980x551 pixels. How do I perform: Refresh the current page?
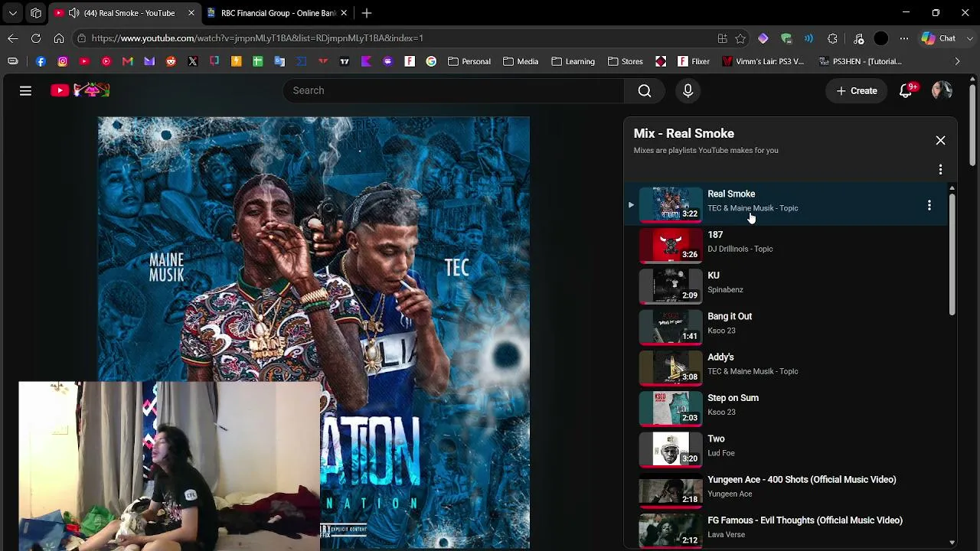[36, 37]
